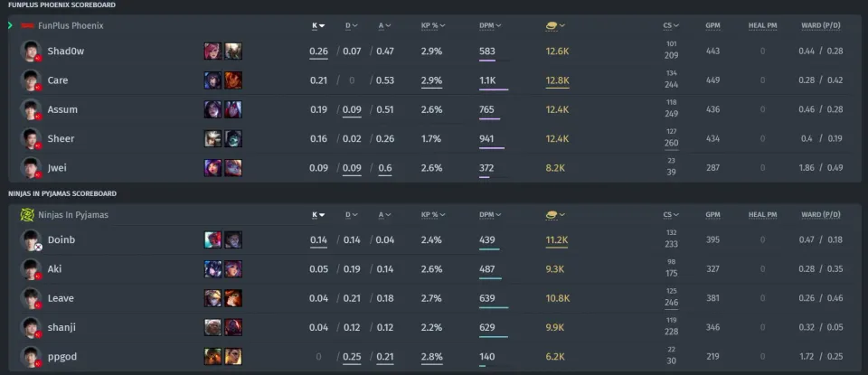Screen dimensions: 868x375
Task: Click the gold coin icon in FunPlus header
Action: (552, 25)
